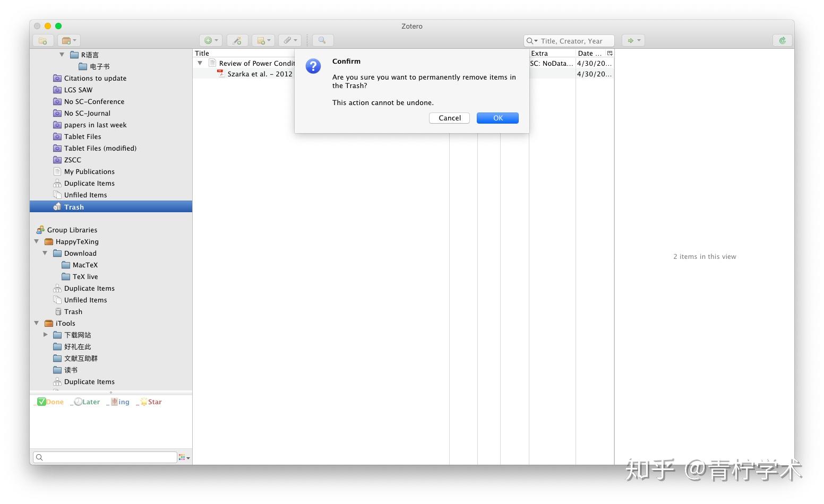This screenshot has width=824, height=504.
Task: Click the New Note toolbar icon
Action: [x=264, y=40]
